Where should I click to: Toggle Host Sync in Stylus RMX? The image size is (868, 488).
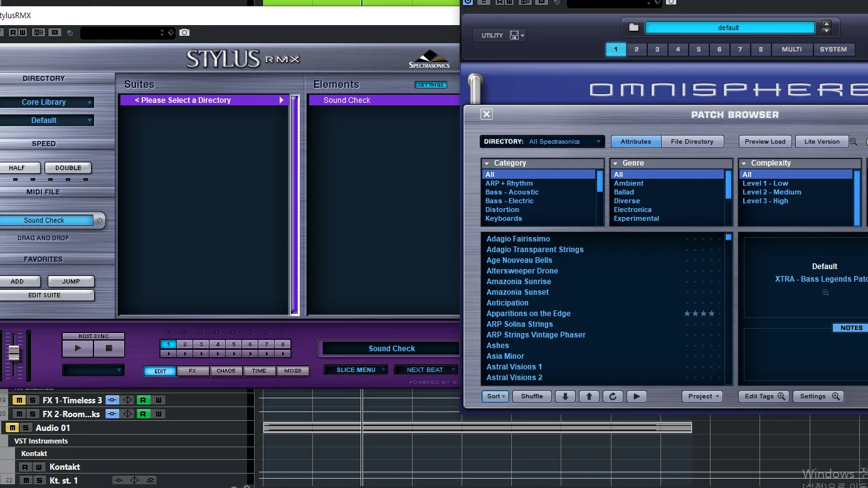93,336
